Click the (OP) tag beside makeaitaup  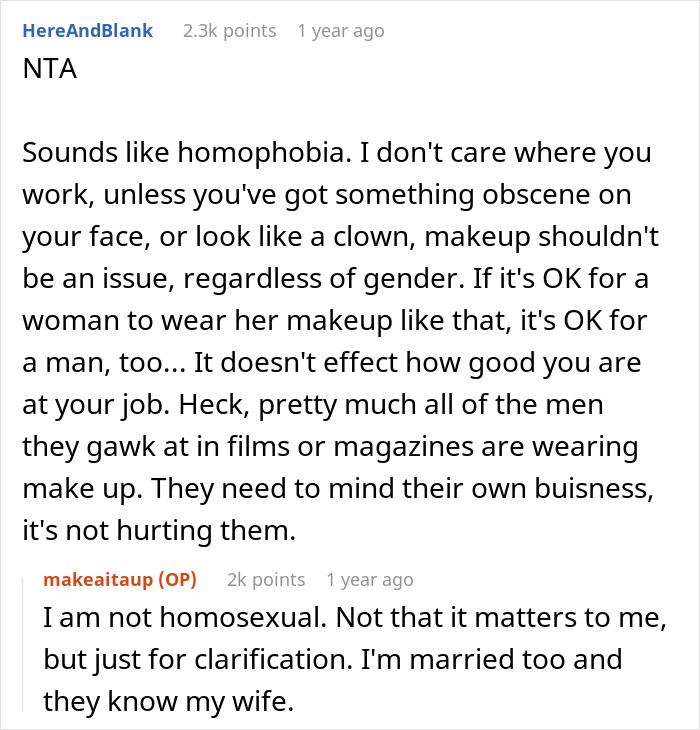pyautogui.click(x=177, y=580)
